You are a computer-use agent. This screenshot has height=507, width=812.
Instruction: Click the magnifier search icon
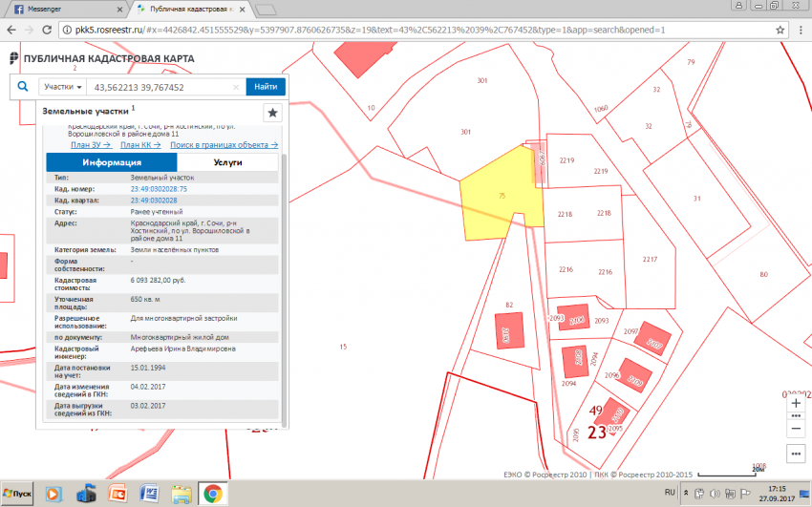click(23, 87)
